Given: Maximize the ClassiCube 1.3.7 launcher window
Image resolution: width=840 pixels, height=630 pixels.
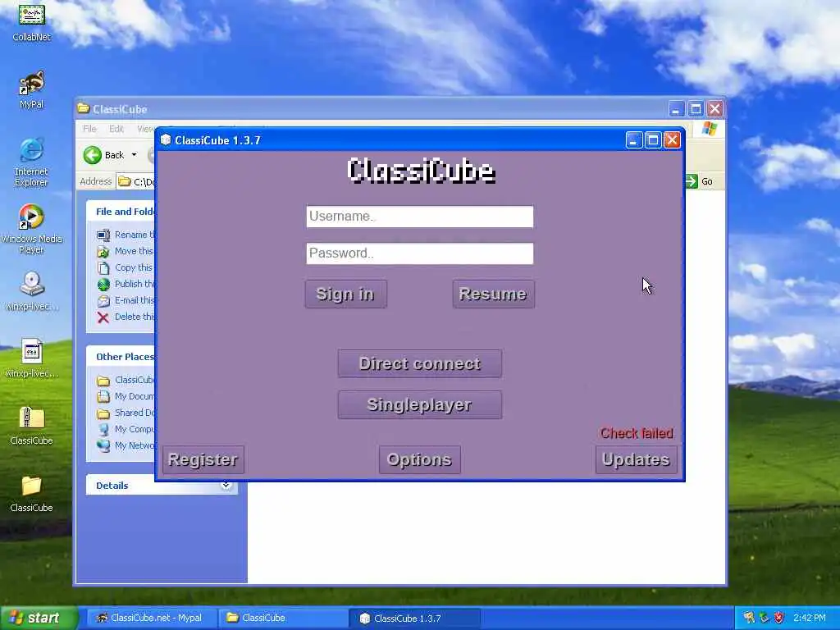Looking at the screenshot, I should point(653,140).
